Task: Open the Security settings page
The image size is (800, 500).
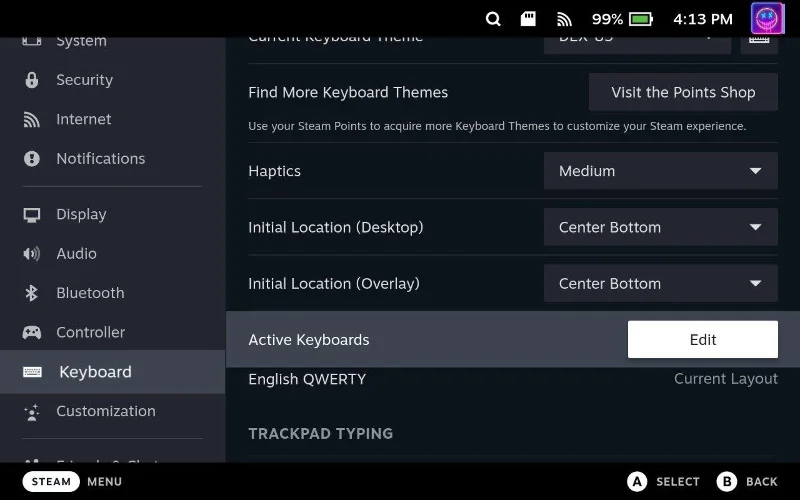Action: [112, 80]
